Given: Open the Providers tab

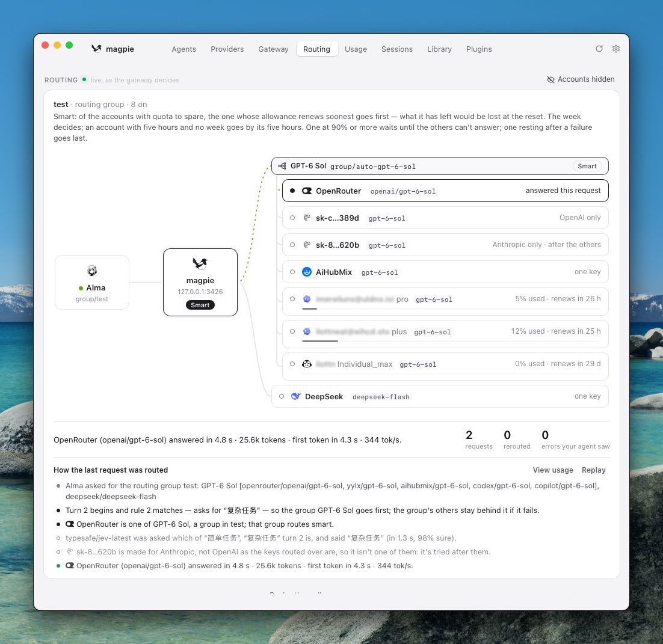Looking at the screenshot, I should [227, 49].
